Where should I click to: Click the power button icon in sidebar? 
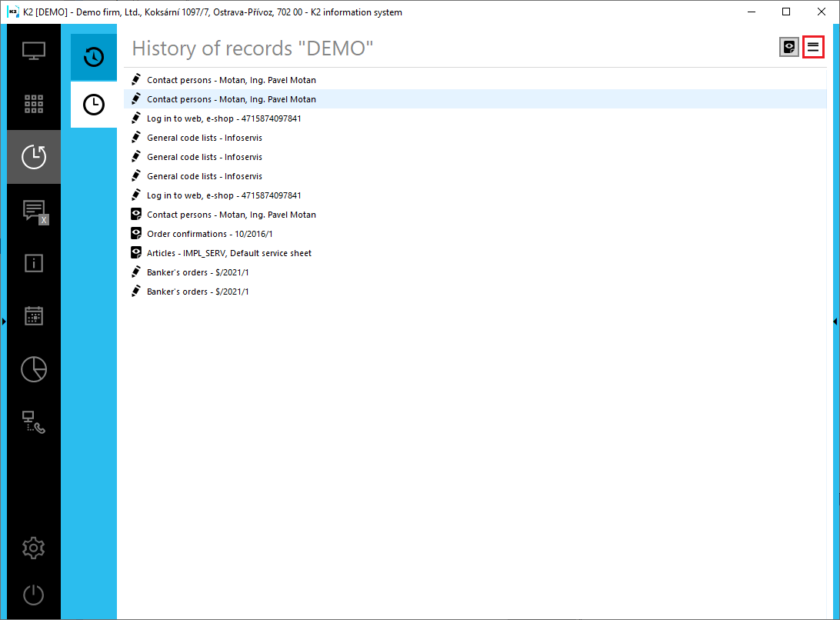click(x=34, y=595)
